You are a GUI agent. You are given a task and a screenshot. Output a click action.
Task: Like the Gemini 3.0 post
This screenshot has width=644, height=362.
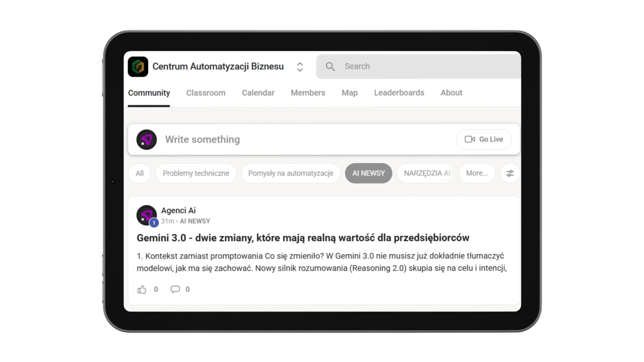[x=142, y=290]
